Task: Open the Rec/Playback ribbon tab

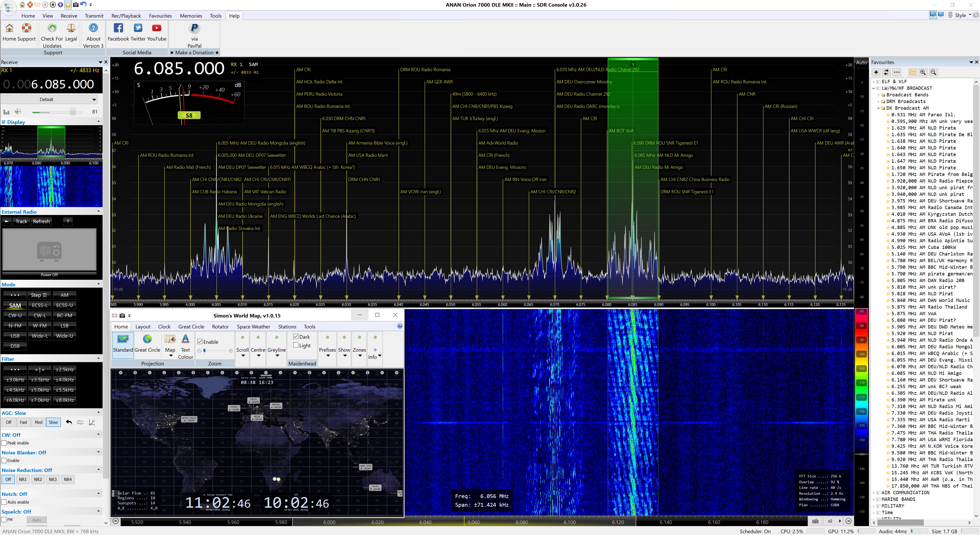Action: [x=126, y=16]
